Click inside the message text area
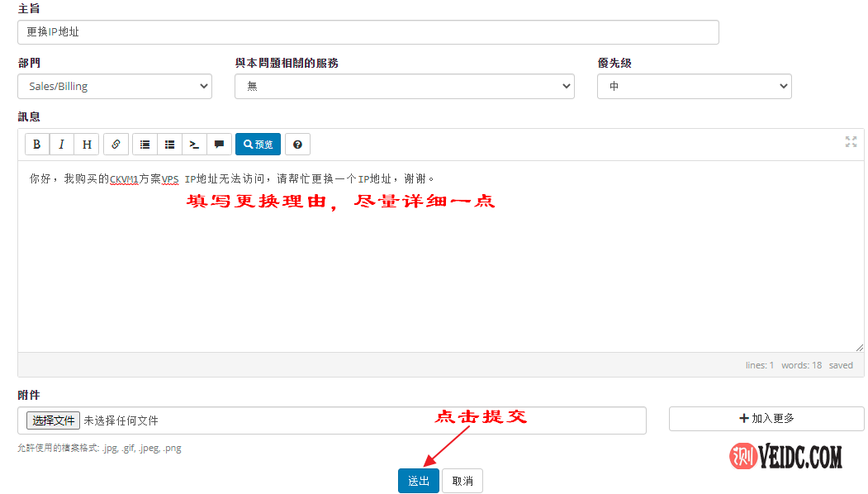868x494 pixels. 441,256
